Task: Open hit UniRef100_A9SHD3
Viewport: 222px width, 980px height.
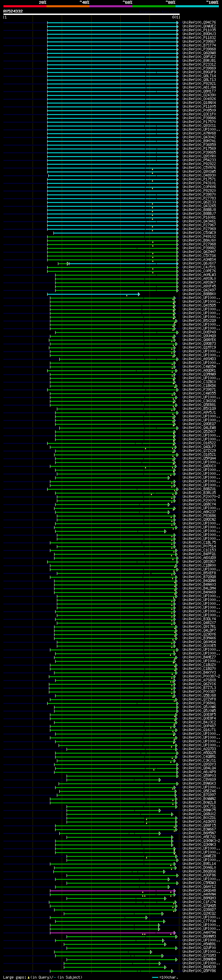Action: [199, 359]
